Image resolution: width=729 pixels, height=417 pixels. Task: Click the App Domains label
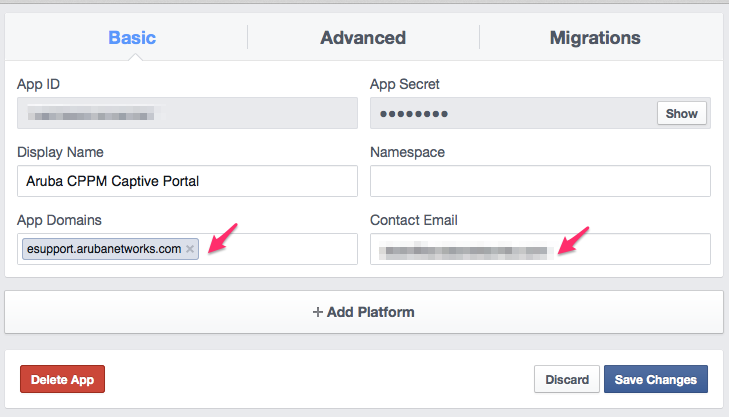[59, 220]
